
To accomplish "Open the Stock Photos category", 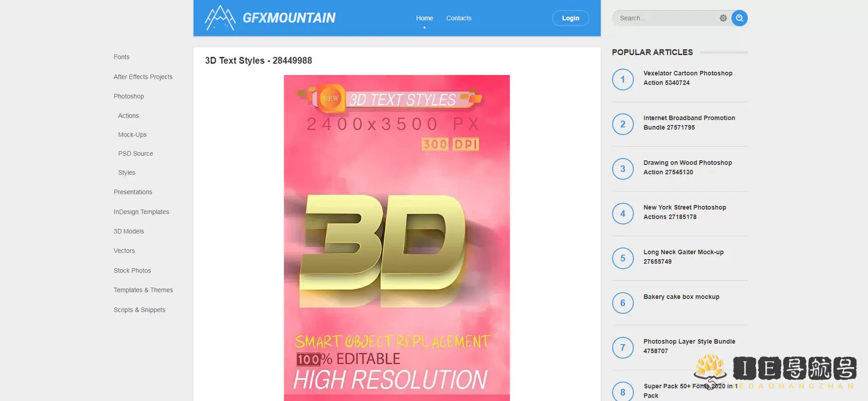I will coord(132,270).
